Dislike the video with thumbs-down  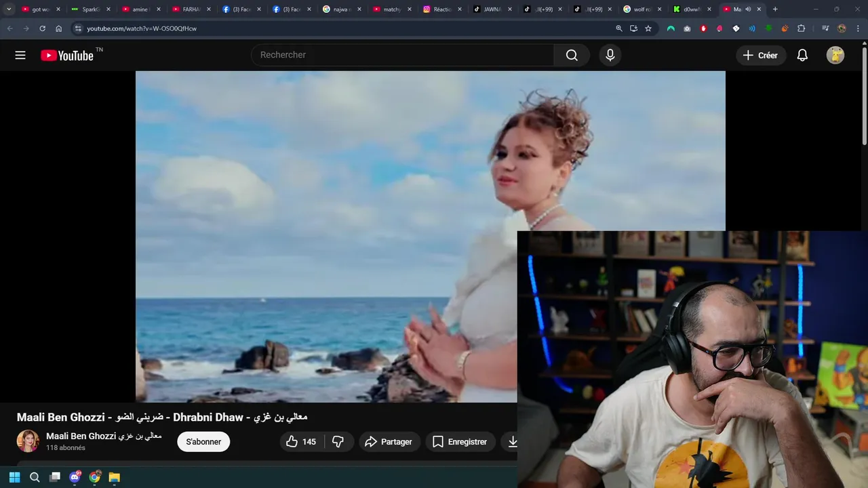pos(338,442)
